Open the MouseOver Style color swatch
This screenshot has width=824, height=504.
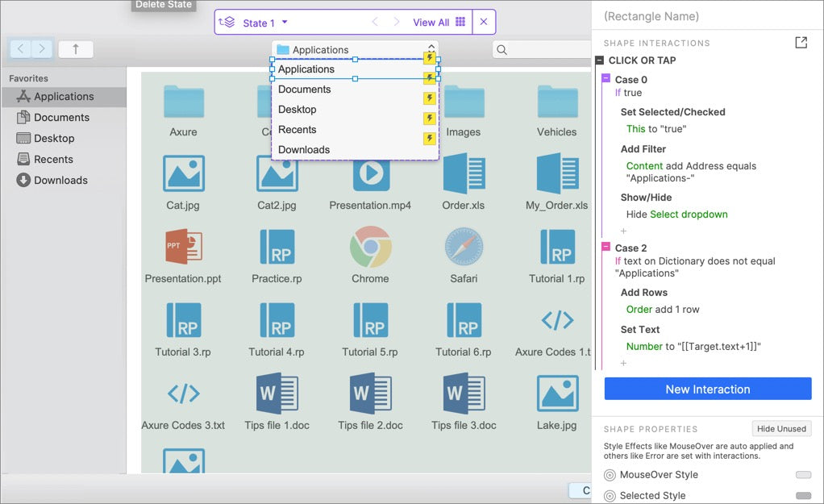(x=804, y=475)
